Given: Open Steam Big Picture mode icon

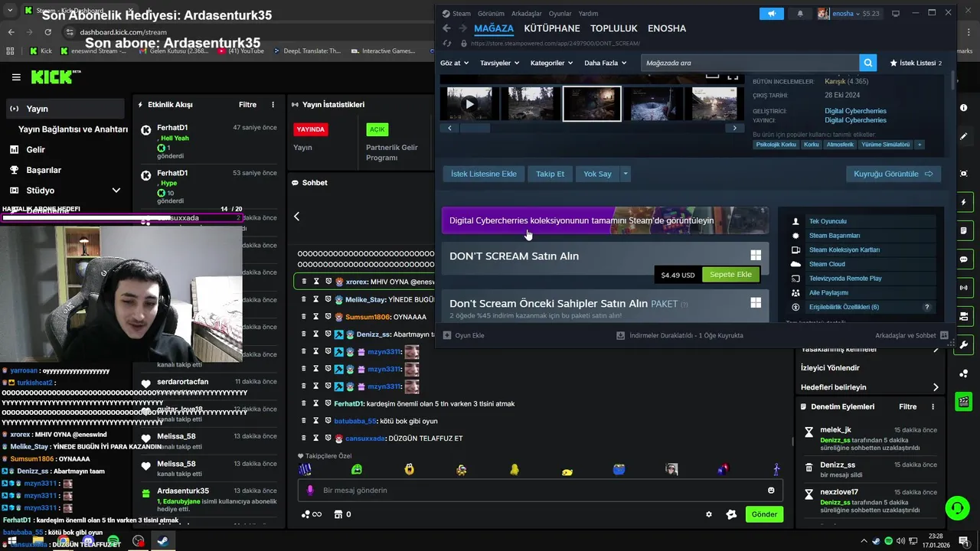Looking at the screenshot, I should (x=896, y=13).
